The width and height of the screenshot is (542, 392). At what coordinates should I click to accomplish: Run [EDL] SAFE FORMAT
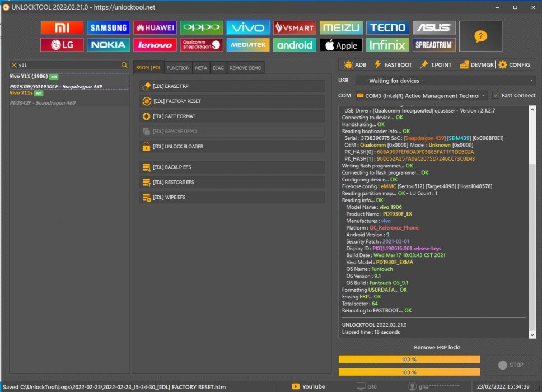point(232,116)
